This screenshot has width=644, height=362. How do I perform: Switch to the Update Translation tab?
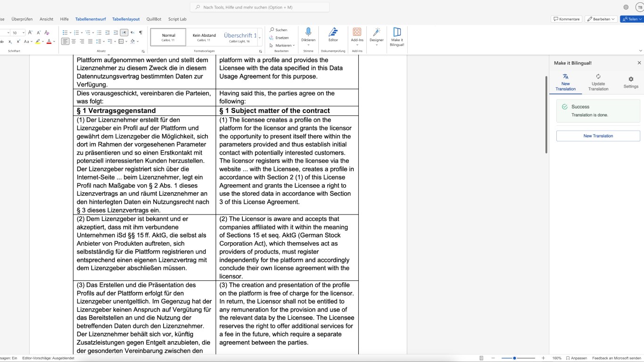pyautogui.click(x=598, y=82)
